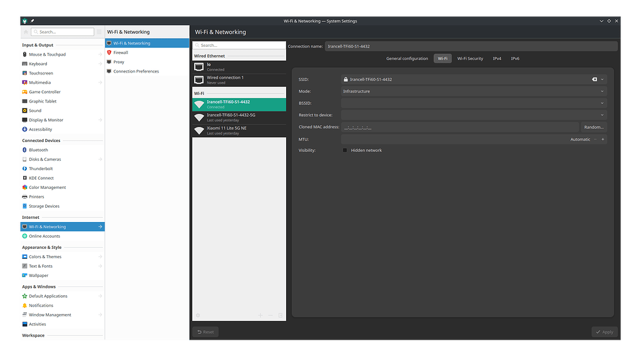
Task: Open Default Applications settings
Action: tap(62, 296)
